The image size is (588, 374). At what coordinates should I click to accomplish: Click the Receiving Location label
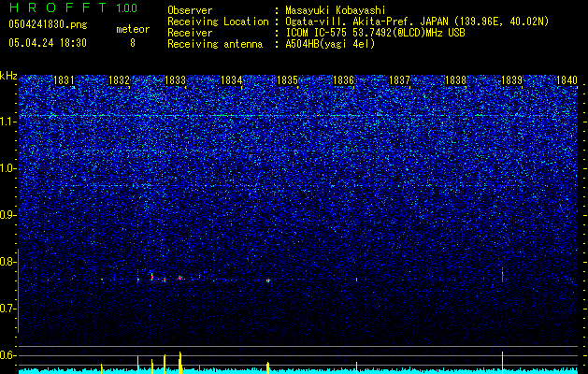click(218, 22)
